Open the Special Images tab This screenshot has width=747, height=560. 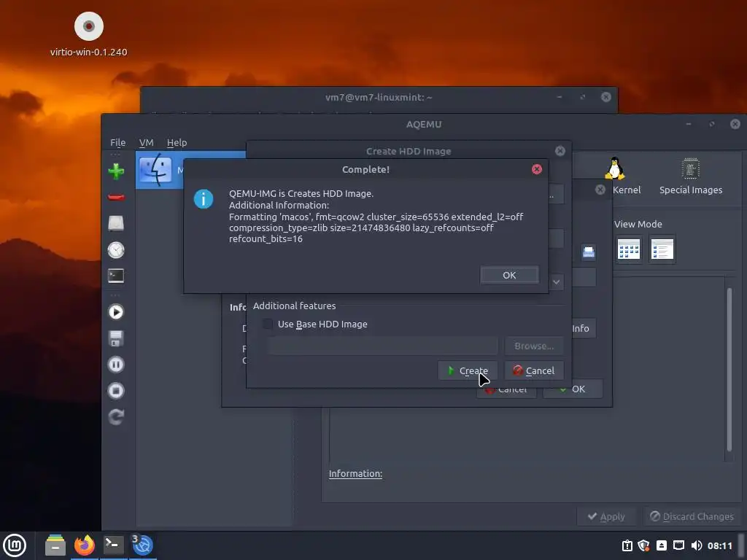point(690,176)
